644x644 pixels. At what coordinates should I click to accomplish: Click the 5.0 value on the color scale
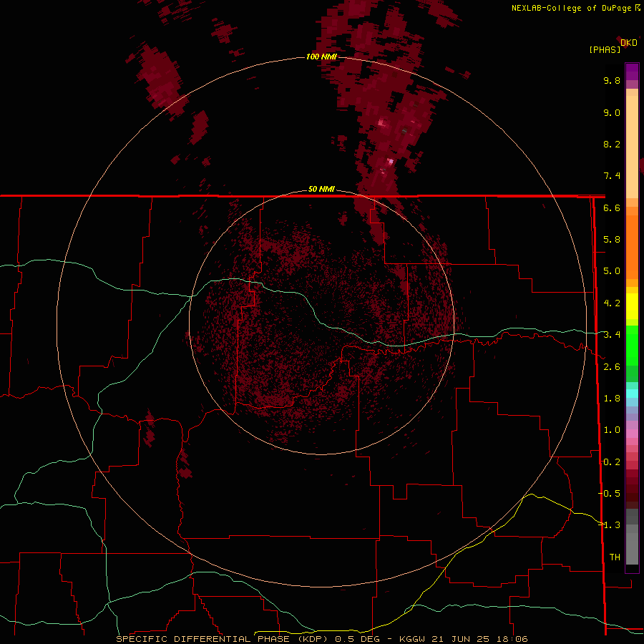[612, 271]
